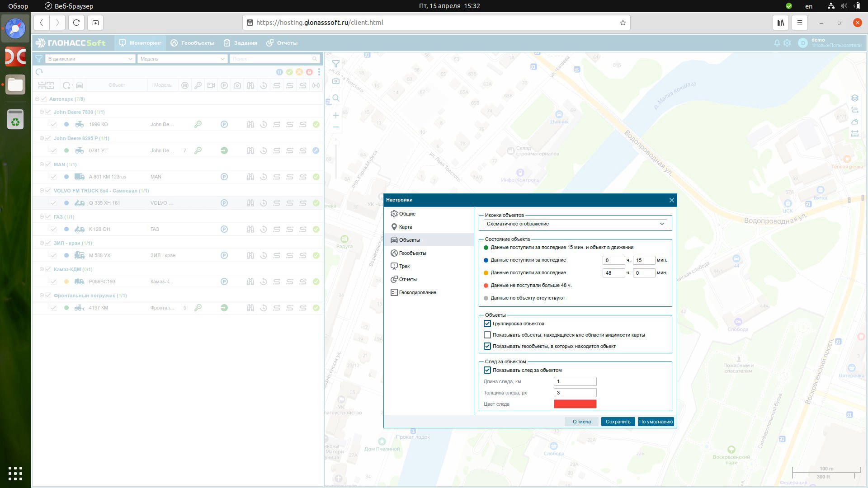
Task: Open the red Цвет следа color swatch
Action: click(x=575, y=404)
